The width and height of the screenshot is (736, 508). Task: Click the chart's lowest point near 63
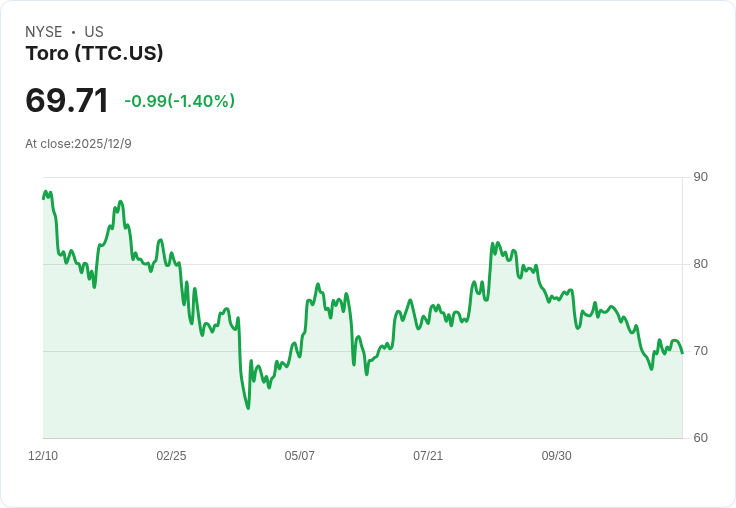[248, 408]
